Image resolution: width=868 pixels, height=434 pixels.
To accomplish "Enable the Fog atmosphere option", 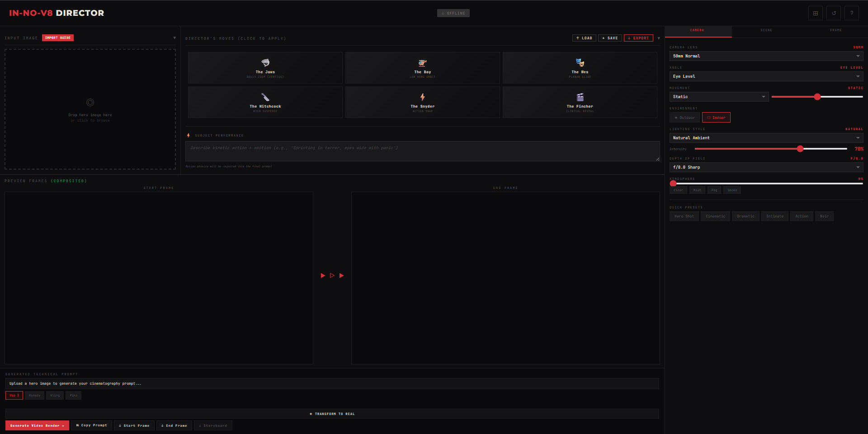I will coord(714,190).
